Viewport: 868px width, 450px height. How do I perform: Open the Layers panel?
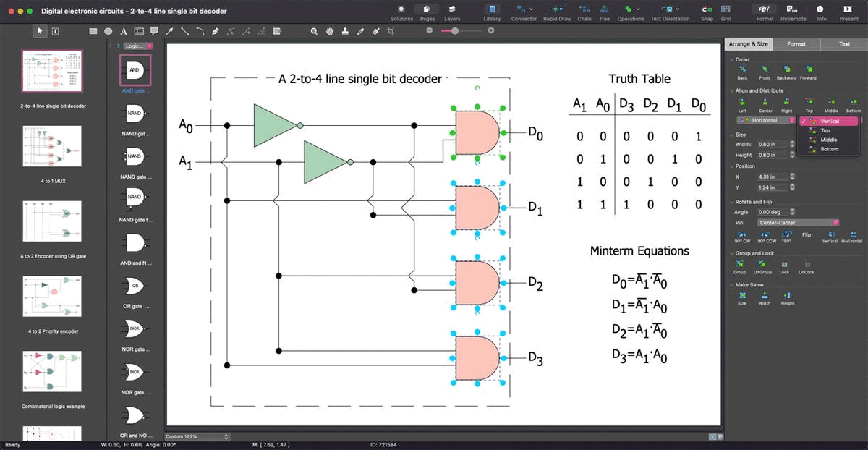(x=452, y=12)
